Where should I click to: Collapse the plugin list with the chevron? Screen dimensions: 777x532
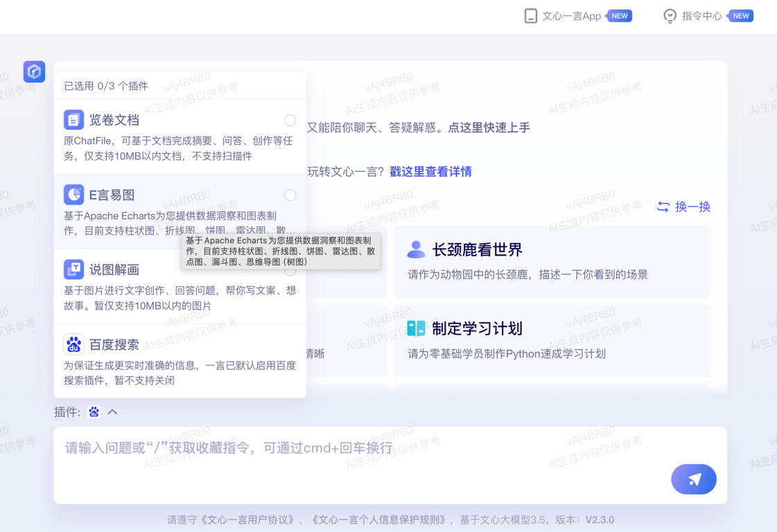coord(112,411)
